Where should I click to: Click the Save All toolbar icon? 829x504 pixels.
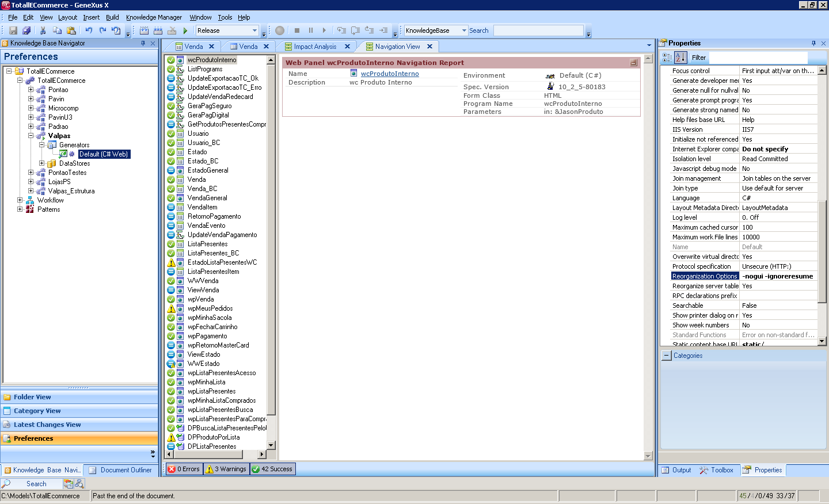[x=26, y=30]
